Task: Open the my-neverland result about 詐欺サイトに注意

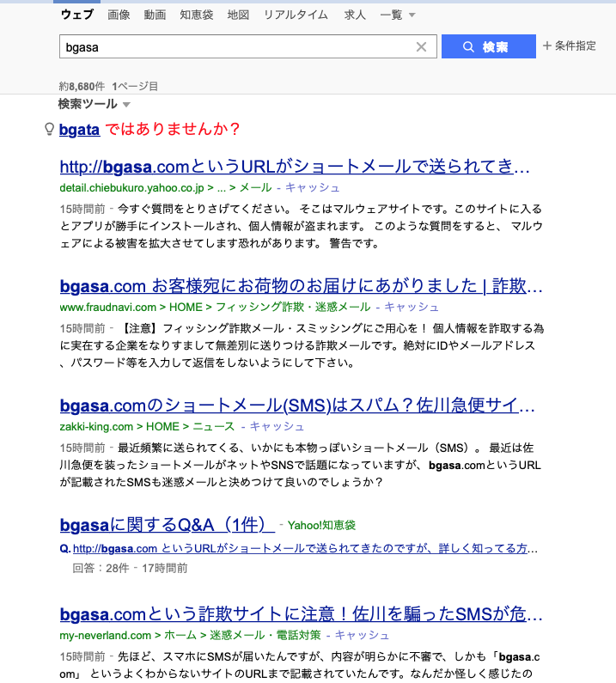Action: pos(301,614)
